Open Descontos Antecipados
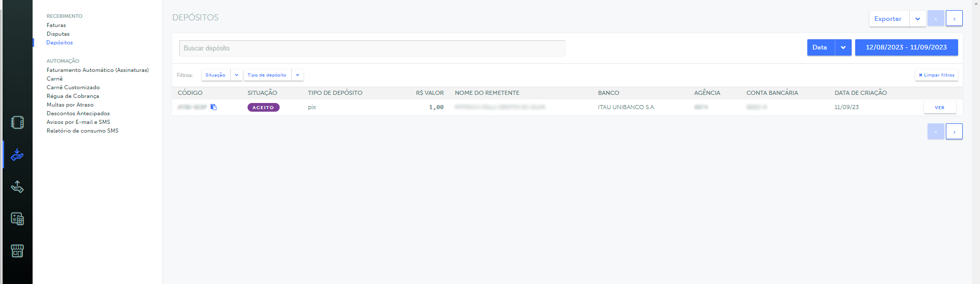 pyautogui.click(x=78, y=113)
